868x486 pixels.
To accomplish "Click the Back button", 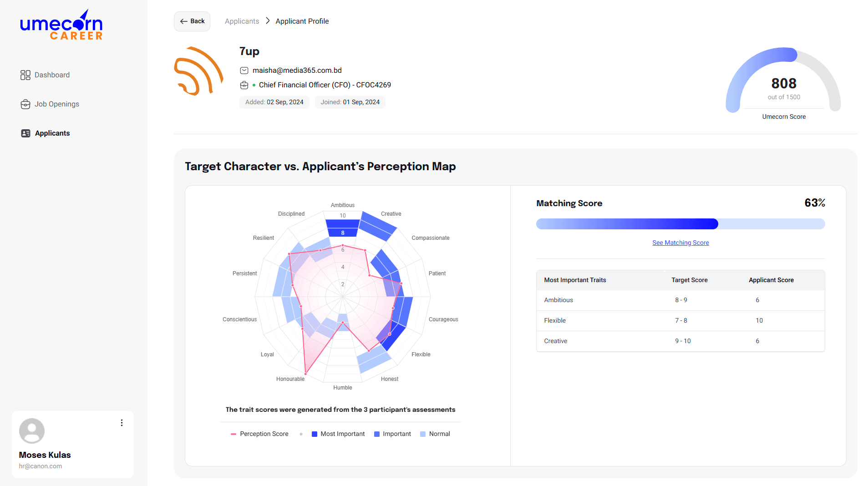I will click(192, 21).
